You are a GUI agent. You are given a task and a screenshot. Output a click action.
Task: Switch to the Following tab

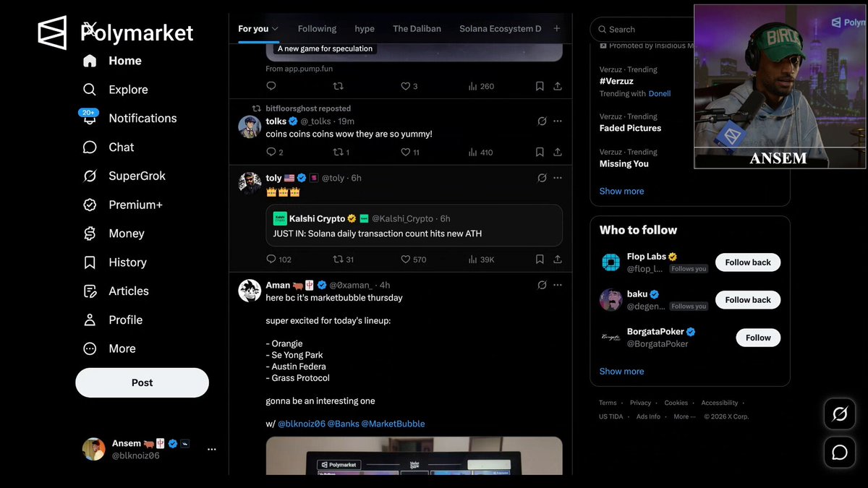tap(317, 29)
